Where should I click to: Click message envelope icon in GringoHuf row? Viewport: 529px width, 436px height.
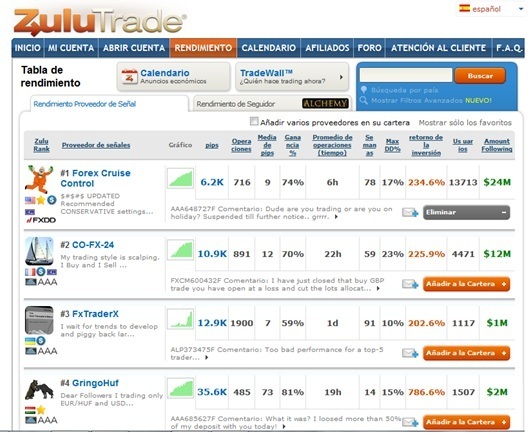[410, 422]
